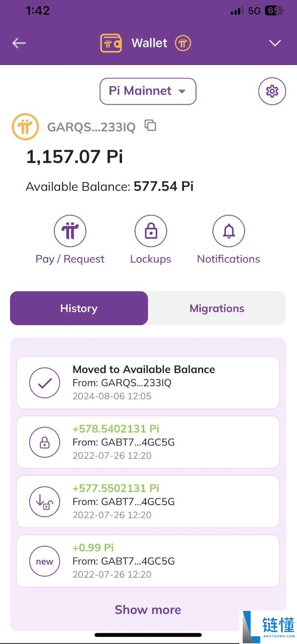
Task: Expand the Pi Mainnet network dropdown
Action: coord(148,91)
